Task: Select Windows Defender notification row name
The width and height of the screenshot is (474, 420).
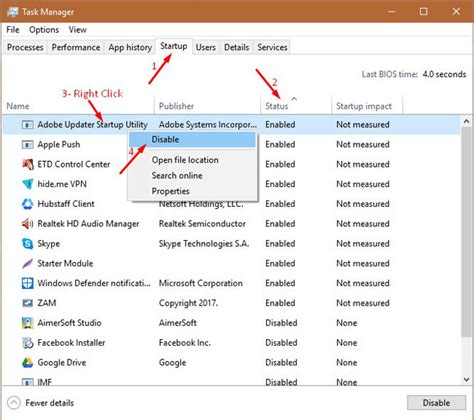Action: click(x=94, y=283)
